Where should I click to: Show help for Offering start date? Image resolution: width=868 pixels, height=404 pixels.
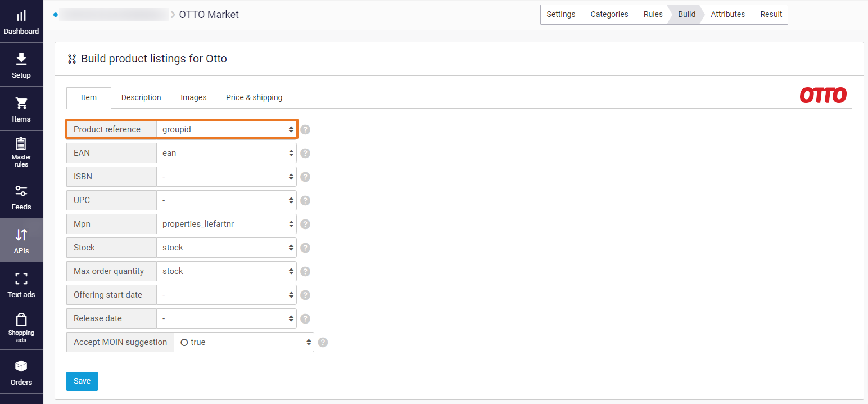click(x=305, y=295)
